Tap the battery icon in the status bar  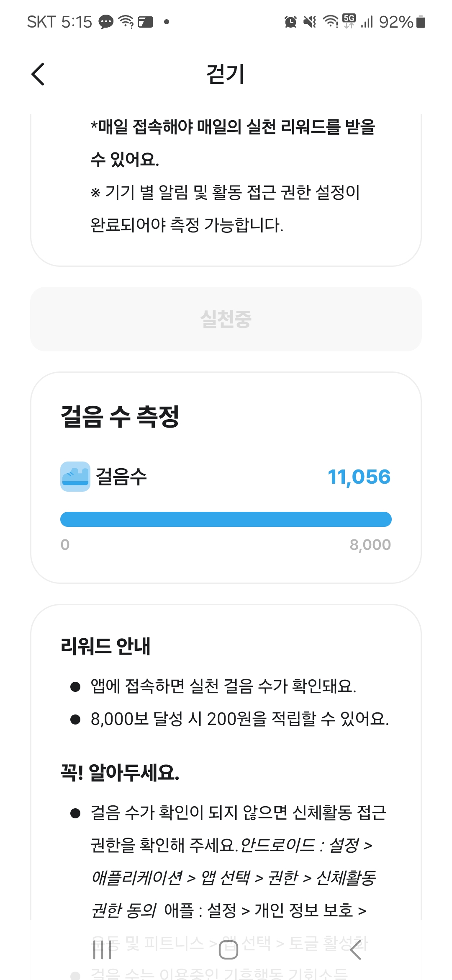(x=421, y=22)
